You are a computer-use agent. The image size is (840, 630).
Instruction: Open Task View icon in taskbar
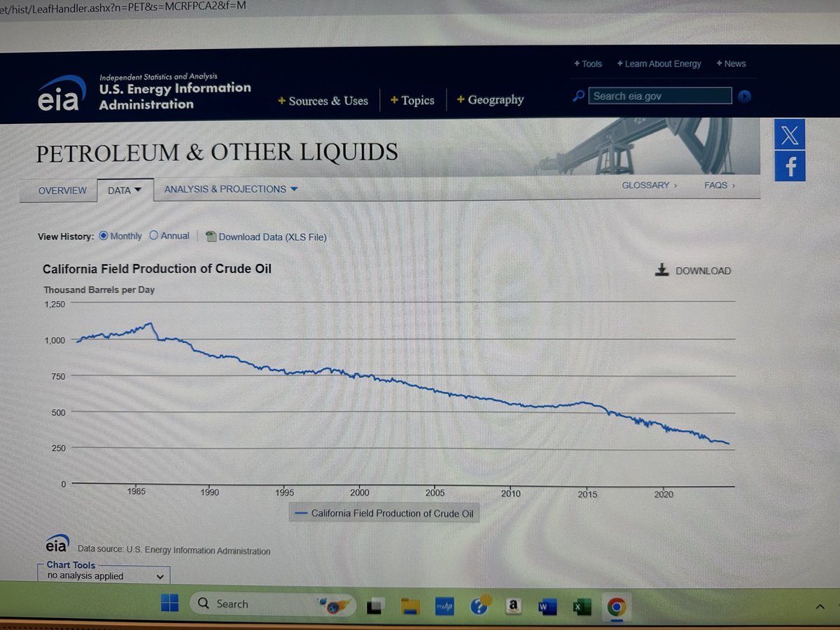click(376, 606)
